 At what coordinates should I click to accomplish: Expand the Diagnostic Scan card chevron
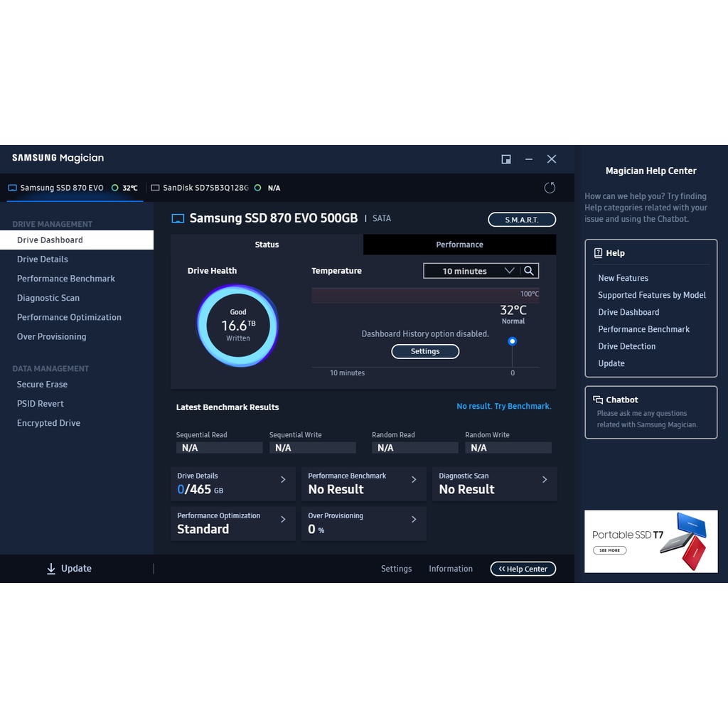click(x=545, y=480)
